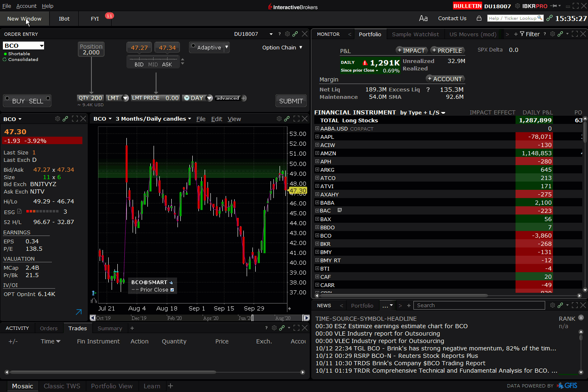The image size is (588, 392).
Task: Open font size Aa adjuster
Action: [423, 18]
